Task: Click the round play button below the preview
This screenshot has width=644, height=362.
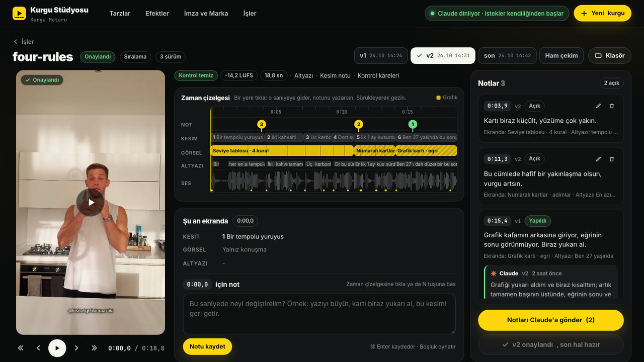Action: coord(57,348)
